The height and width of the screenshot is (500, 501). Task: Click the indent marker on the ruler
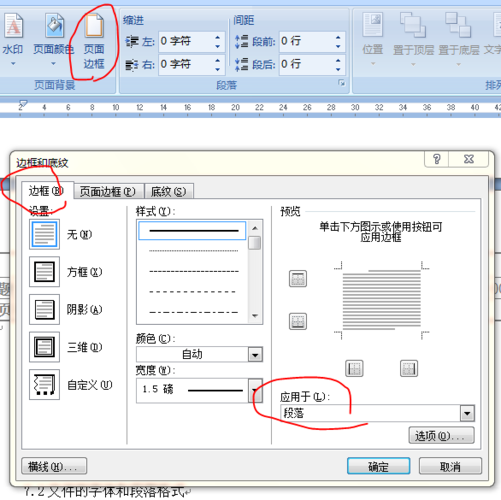23,104
